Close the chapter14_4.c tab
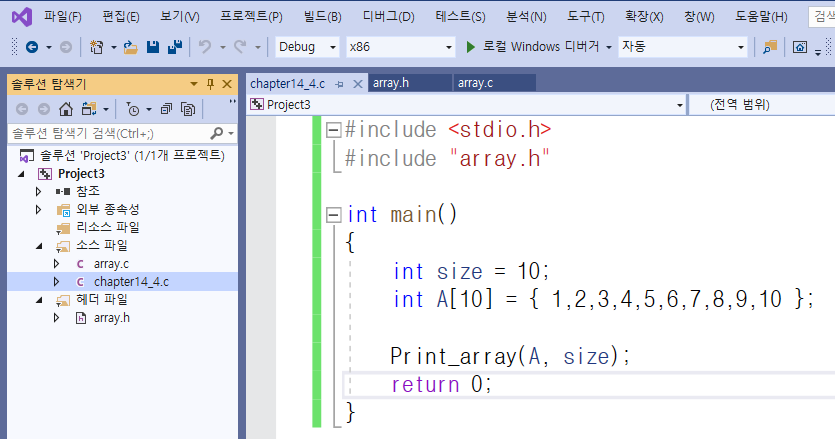 358,84
